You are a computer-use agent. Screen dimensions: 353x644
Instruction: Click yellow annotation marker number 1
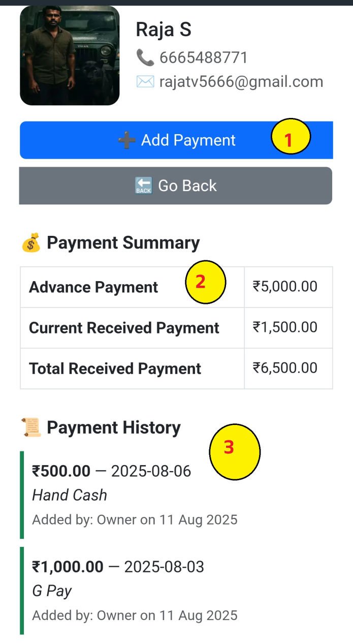tap(290, 137)
